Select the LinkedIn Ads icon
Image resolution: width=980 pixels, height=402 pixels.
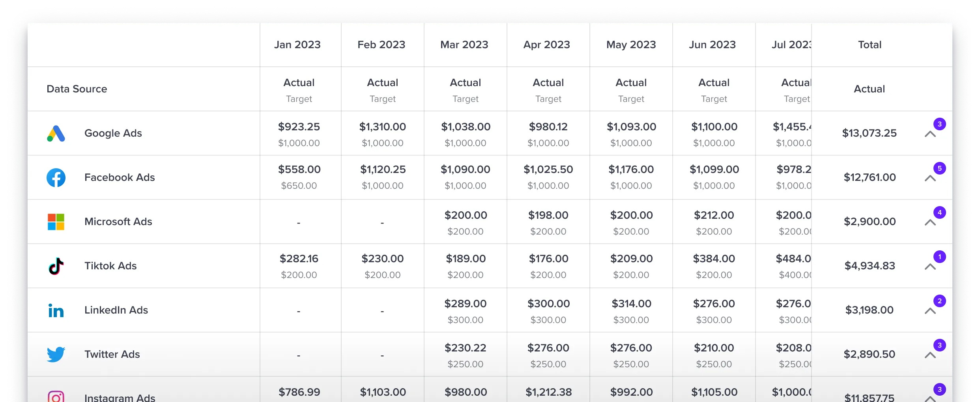pos(56,310)
